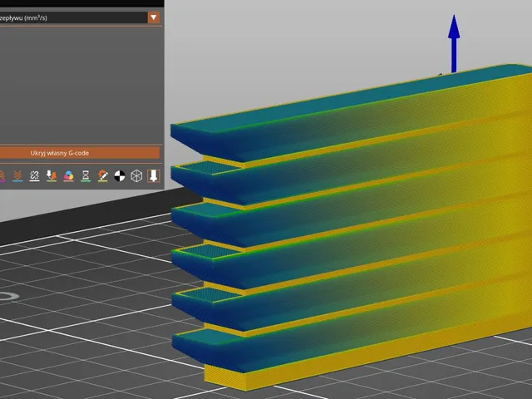532x399 pixels.
Task: Toggle custom G-codes visibility (gear with pencil icon)
Action: point(102,175)
